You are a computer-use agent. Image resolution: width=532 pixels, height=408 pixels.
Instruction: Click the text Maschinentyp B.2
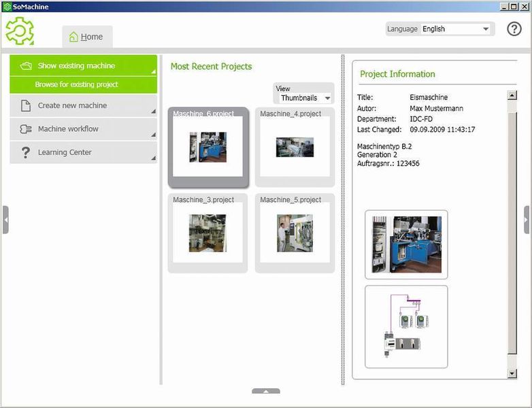click(x=384, y=146)
